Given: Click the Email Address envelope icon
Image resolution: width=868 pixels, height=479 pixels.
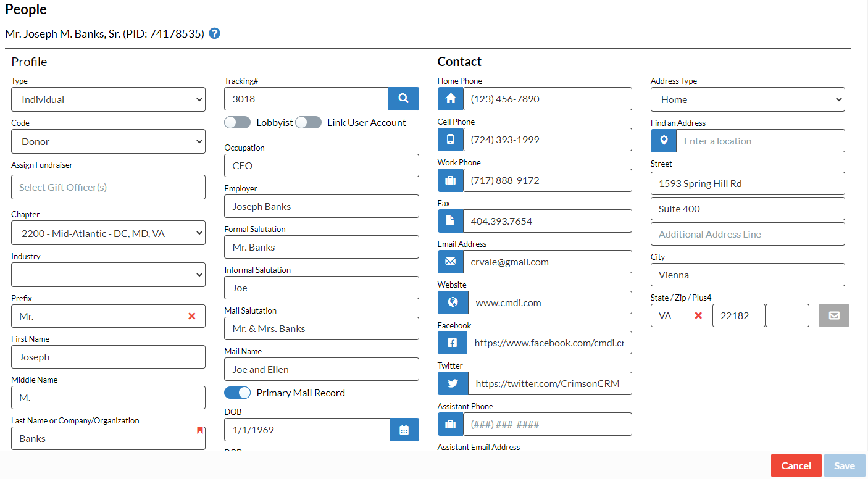Looking at the screenshot, I should (x=450, y=262).
